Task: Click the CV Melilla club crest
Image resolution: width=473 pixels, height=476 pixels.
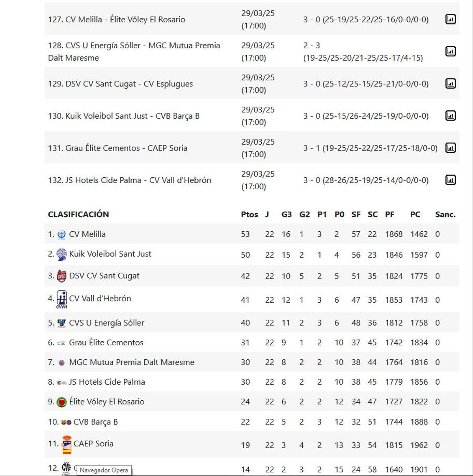Action: pyautogui.click(x=61, y=234)
